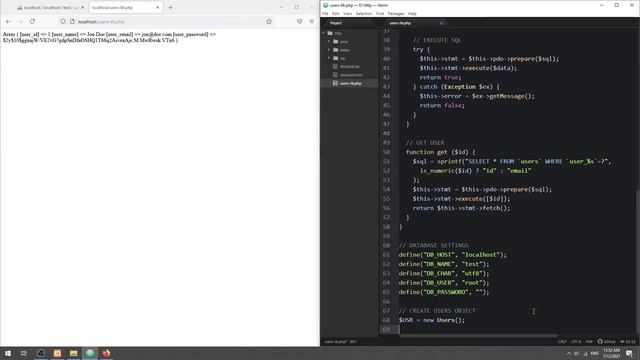Viewport: 640px width, 360px height.
Task: Open the Find menu in Atom
Action: click(x=380, y=13)
